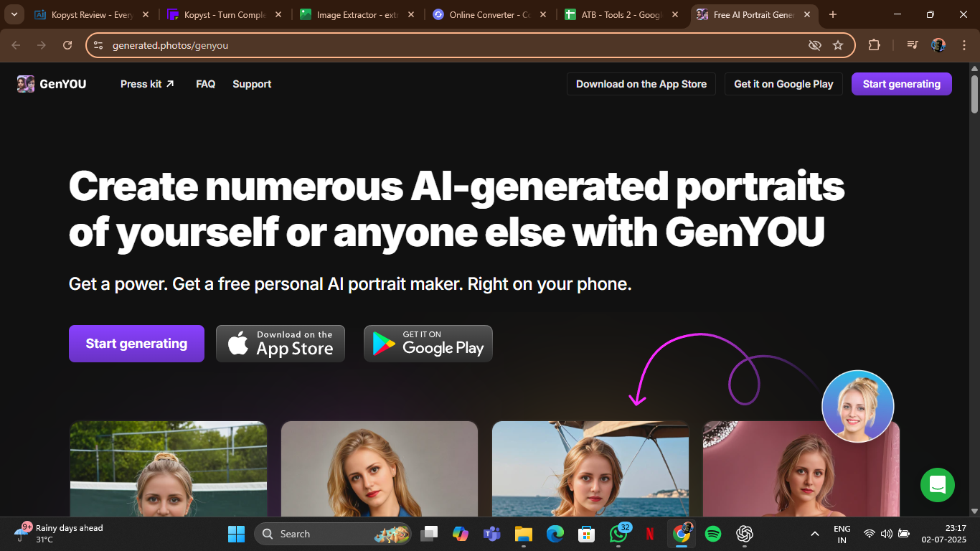Open Wi-Fi network settings in tray
980x551 pixels.
870,534
